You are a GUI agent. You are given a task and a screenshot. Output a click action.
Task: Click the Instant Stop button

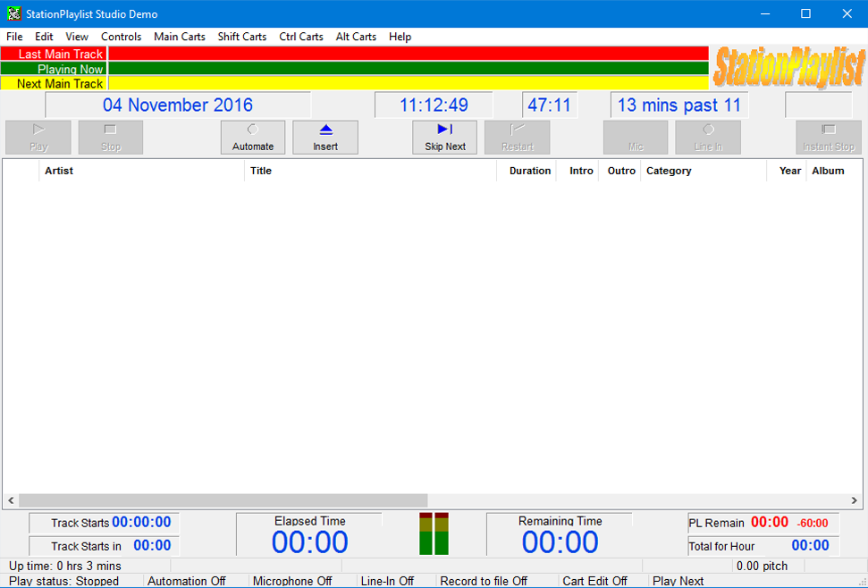829,138
